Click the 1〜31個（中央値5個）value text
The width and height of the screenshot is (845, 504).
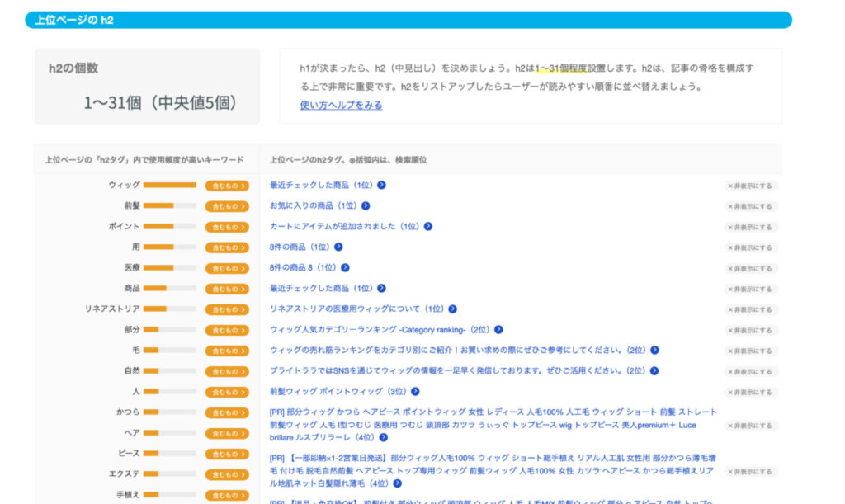pyautogui.click(x=161, y=102)
